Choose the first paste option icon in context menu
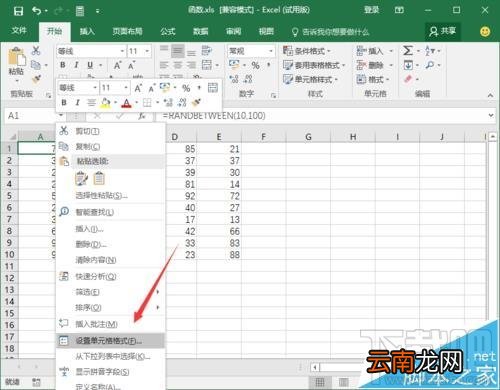The height and width of the screenshot is (390, 500). pos(81,178)
